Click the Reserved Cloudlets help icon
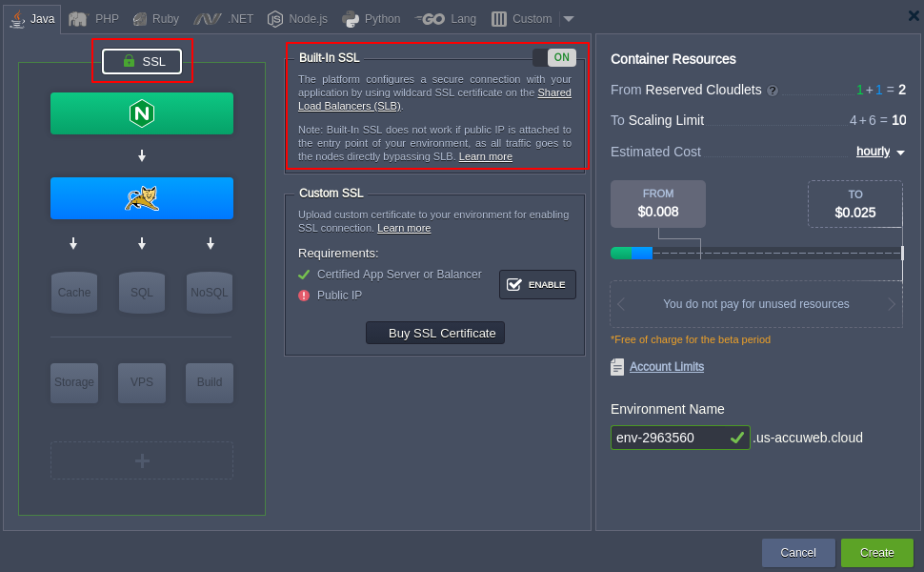 coord(773,91)
